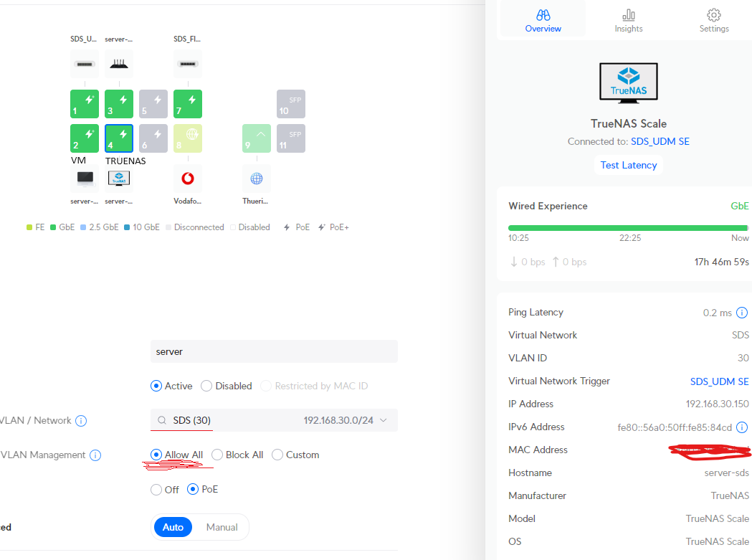Click the large TrueNAS monitor image
752x560 pixels.
[x=628, y=83]
